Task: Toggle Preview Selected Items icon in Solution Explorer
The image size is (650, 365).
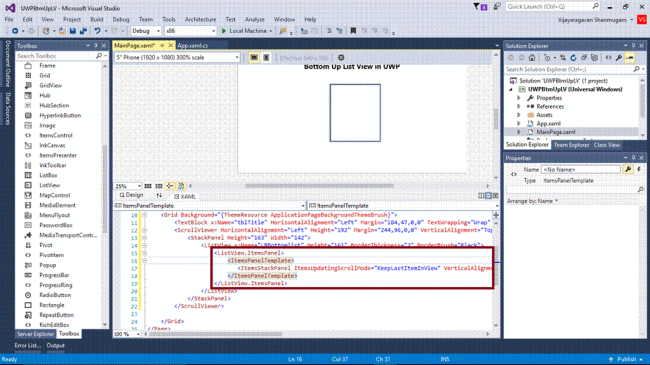Action: coord(630,58)
